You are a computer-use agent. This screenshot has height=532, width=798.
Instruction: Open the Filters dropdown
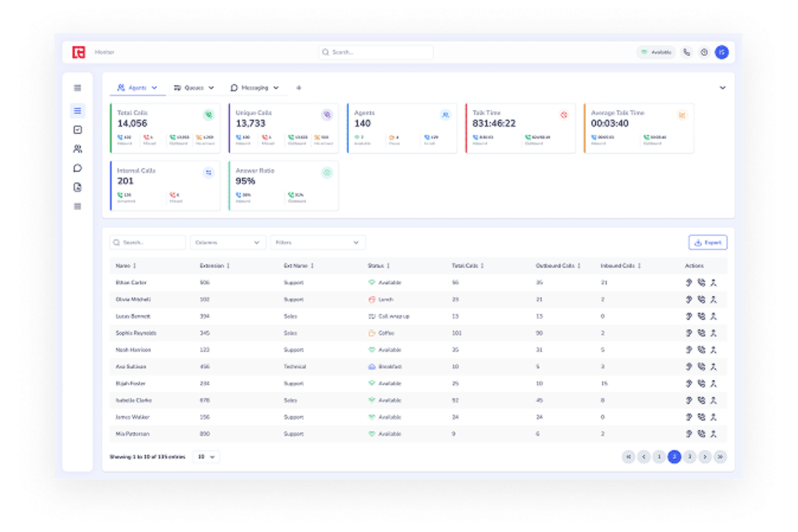[318, 243]
